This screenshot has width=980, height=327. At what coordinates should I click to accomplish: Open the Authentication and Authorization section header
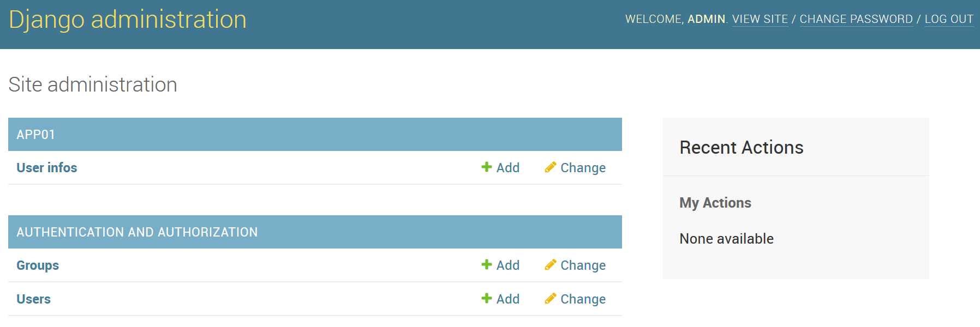[137, 232]
